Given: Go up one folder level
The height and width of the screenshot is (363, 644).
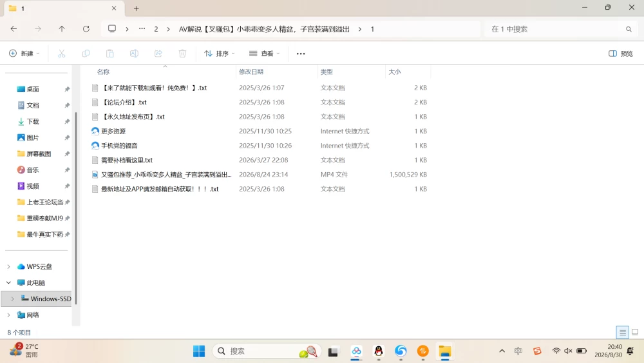Looking at the screenshot, I should click(62, 29).
